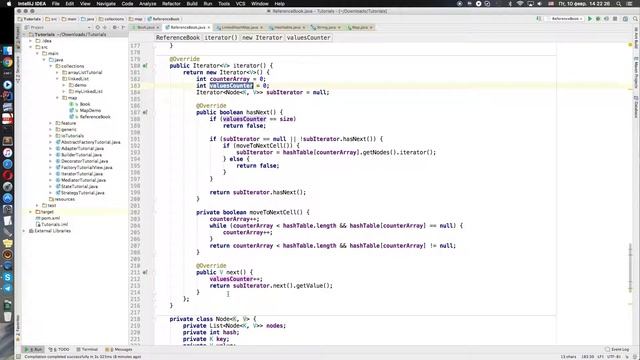Open iTunes from the dock
Viewport: 640px width, 360px height.
tap(7, 153)
